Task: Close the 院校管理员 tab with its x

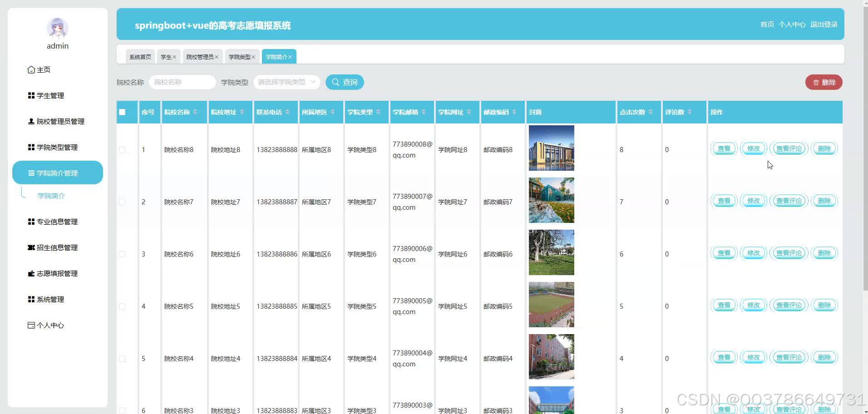Action: pyautogui.click(x=217, y=57)
